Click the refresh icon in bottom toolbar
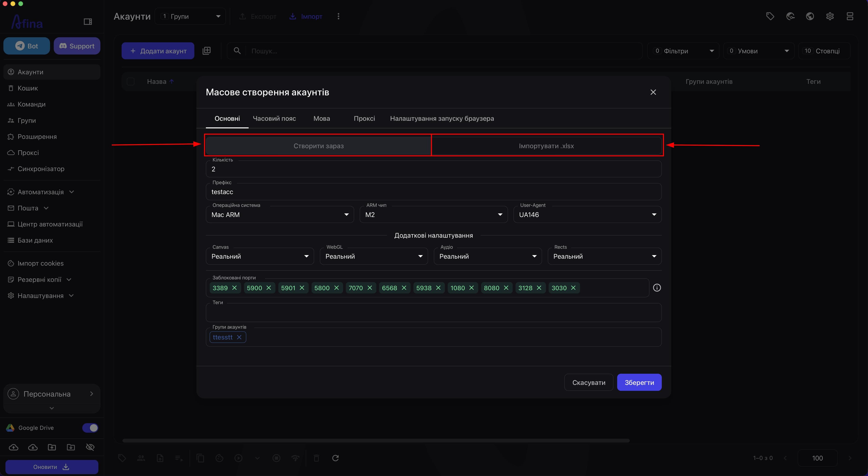868x476 pixels. tap(335, 458)
